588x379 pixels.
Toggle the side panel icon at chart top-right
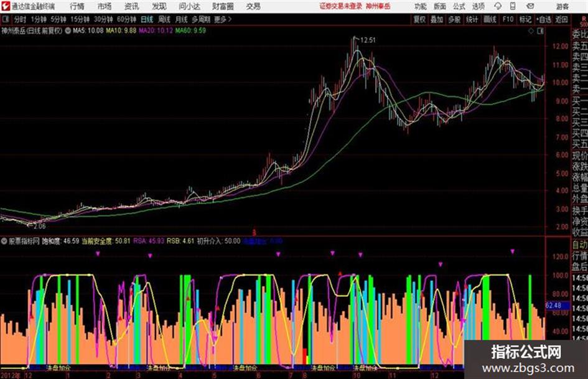pos(540,31)
